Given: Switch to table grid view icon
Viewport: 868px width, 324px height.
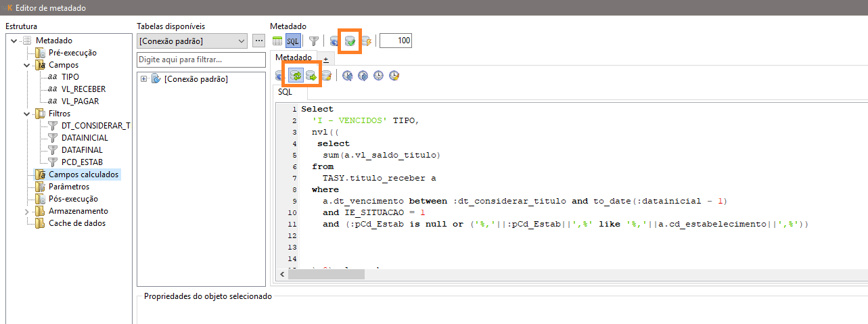Looking at the screenshot, I should pos(277,41).
